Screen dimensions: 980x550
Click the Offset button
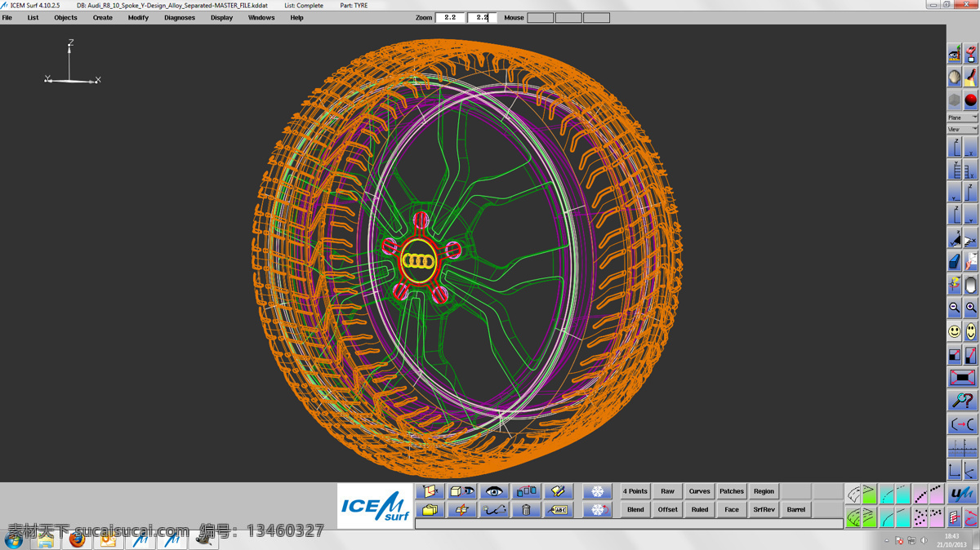point(668,510)
